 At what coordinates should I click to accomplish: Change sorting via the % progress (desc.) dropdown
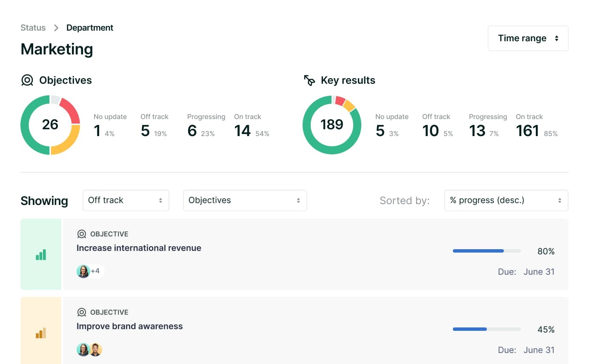506,200
